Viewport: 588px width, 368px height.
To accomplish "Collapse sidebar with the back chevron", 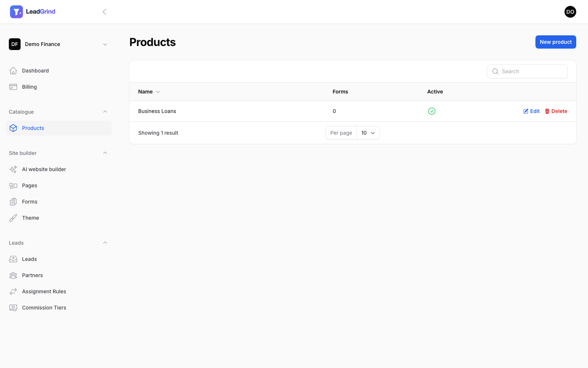I will [104, 12].
